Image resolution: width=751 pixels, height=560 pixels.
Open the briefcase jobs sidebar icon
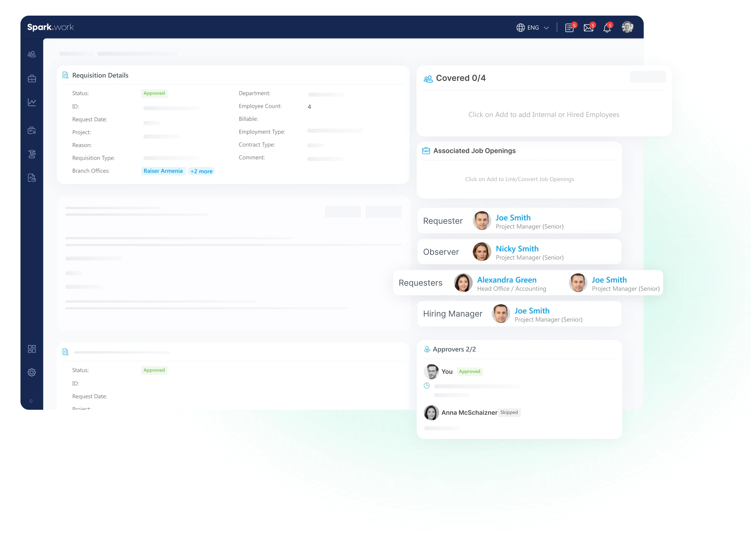(x=32, y=79)
